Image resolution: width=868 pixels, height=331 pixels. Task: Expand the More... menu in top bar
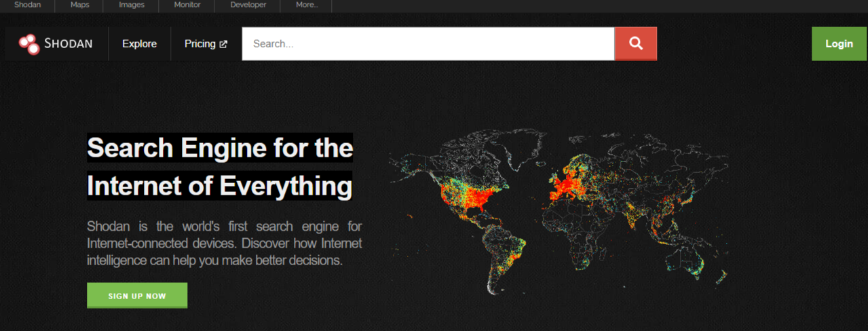pyautogui.click(x=307, y=5)
